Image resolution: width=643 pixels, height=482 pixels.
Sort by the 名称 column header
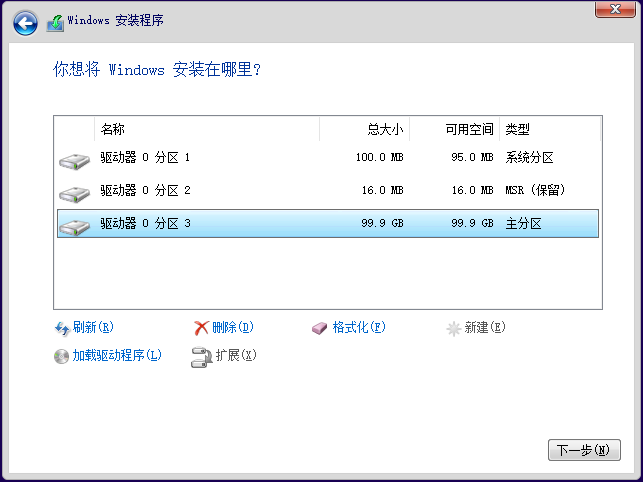click(x=207, y=129)
